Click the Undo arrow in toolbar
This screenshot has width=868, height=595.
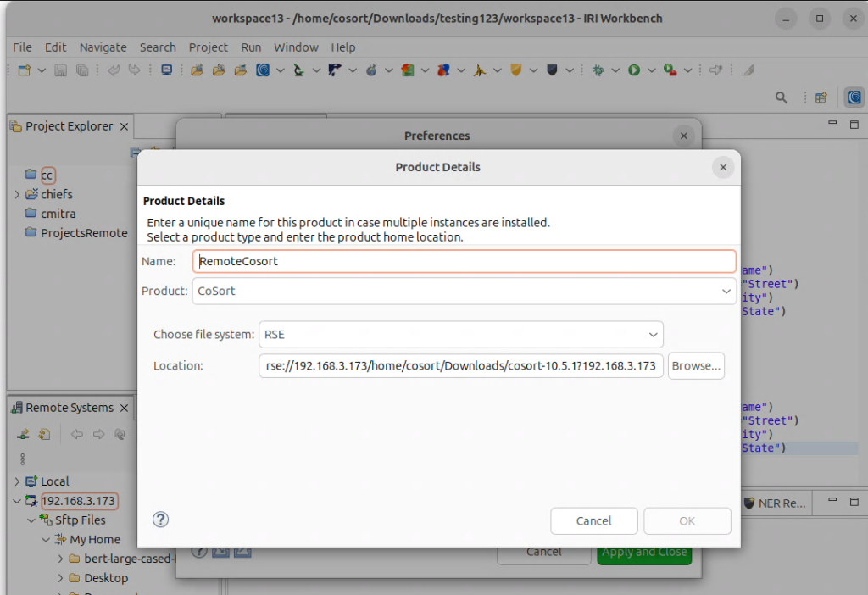coord(114,70)
